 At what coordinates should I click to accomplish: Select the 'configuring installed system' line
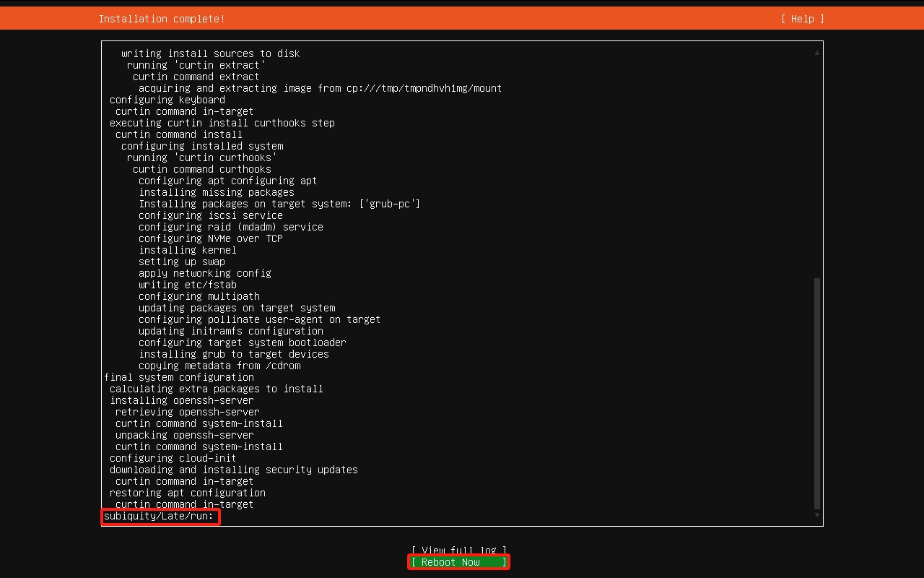202,146
